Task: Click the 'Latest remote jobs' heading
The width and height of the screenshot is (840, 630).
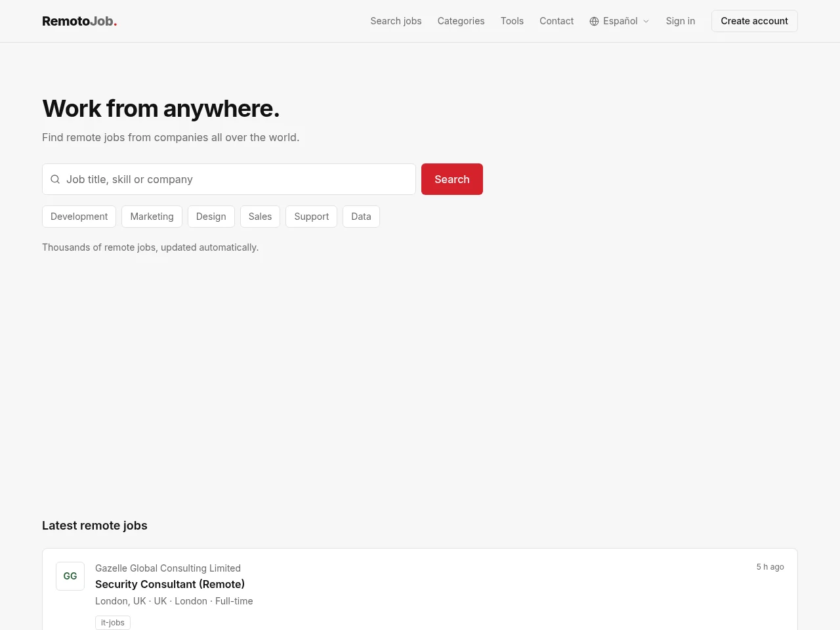Action: click(x=94, y=526)
